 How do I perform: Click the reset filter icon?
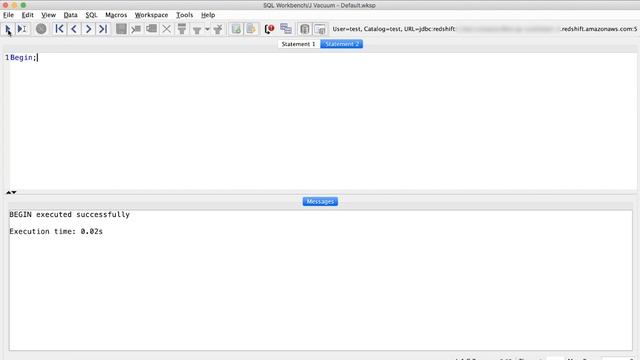[218, 29]
